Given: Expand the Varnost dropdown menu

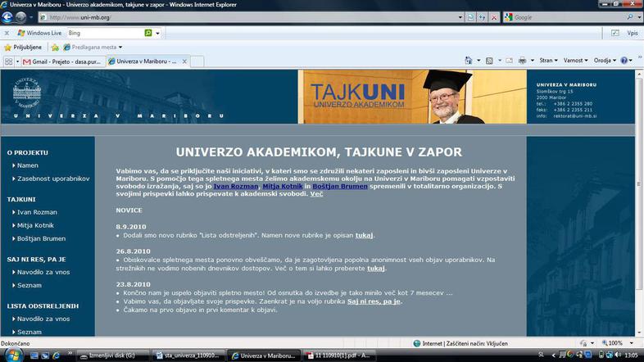Looking at the screenshot, I should pyautogui.click(x=575, y=61).
